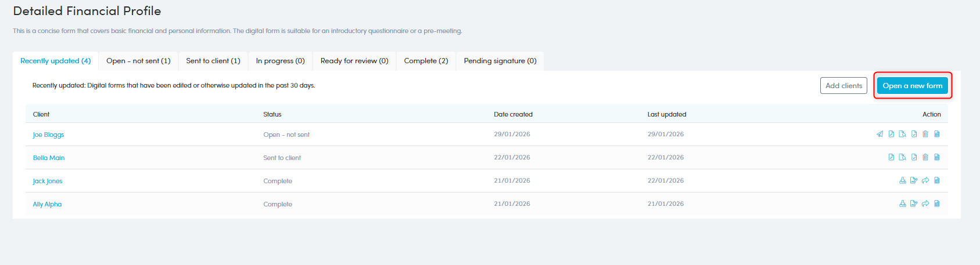Go to the Pending signature tab
980x265 pixels.
(500, 61)
